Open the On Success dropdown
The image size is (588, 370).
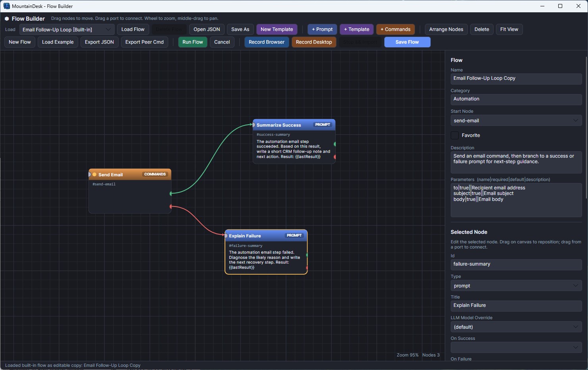coord(516,347)
